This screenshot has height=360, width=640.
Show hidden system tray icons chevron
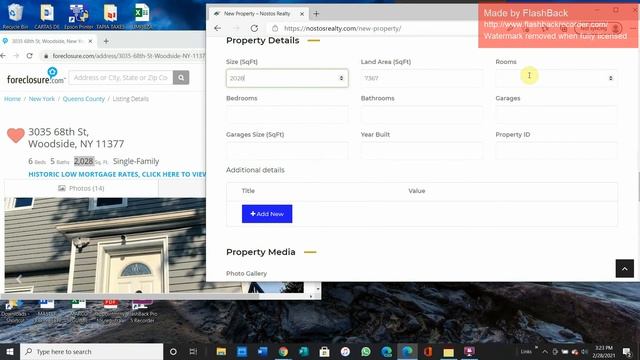point(545,351)
